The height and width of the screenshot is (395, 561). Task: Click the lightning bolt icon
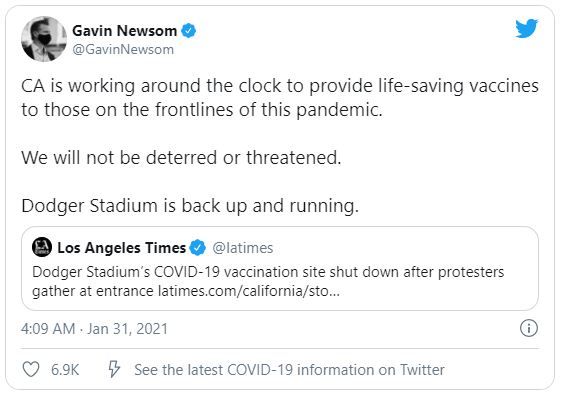[114, 369]
